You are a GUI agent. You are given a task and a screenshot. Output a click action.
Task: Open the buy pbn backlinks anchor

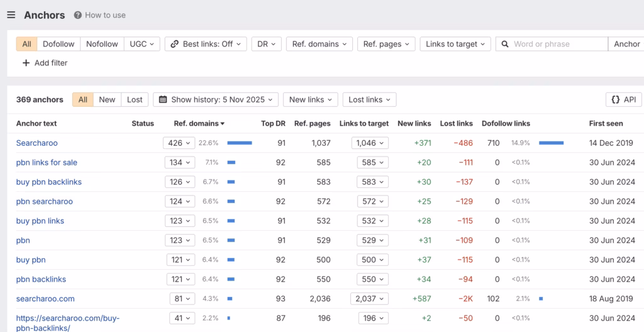pos(49,182)
